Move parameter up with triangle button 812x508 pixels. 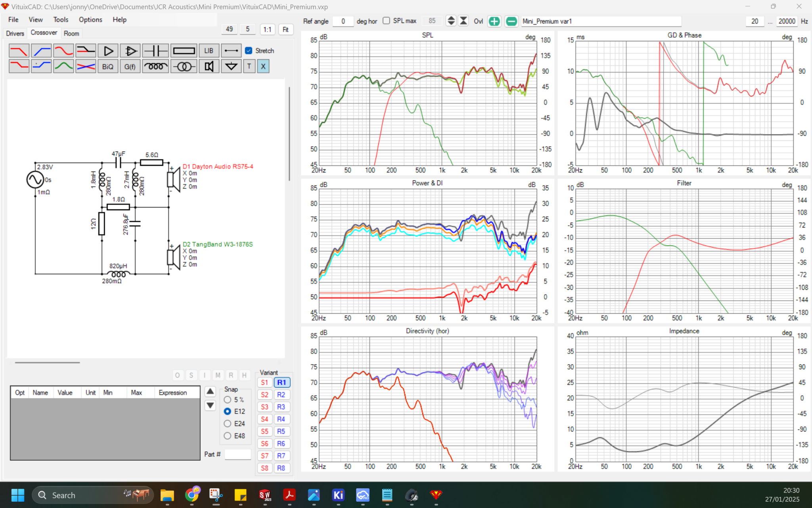(x=210, y=392)
